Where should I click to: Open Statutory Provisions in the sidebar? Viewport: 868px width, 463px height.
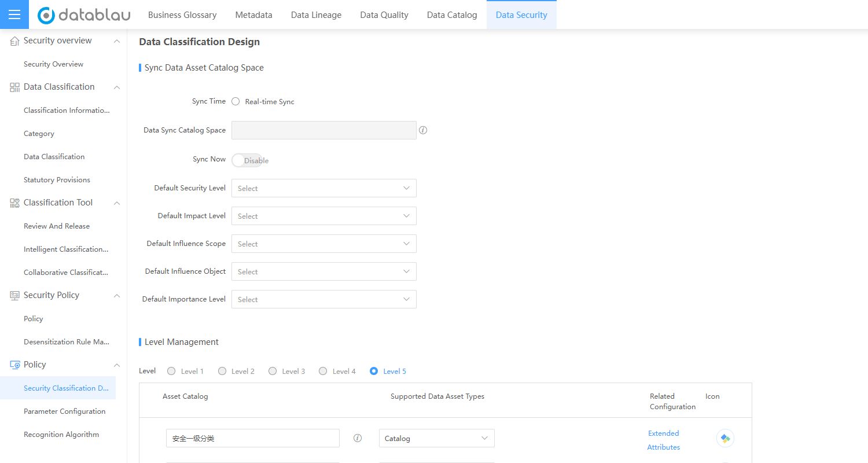point(58,180)
